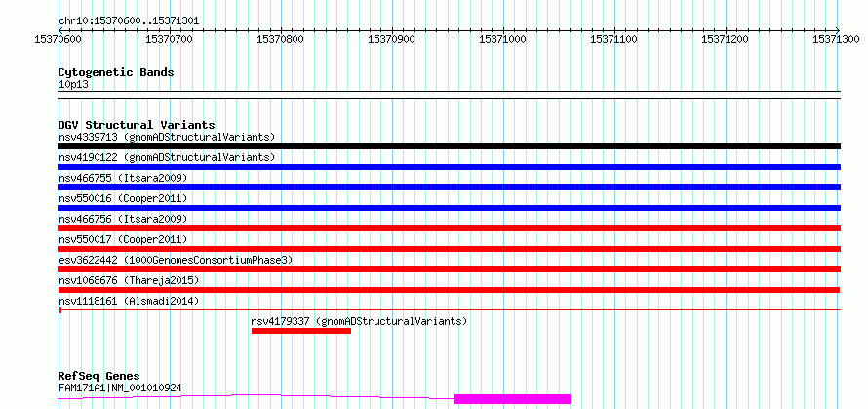The height and width of the screenshot is (409, 868).
Task: Click the 10p13 band label
Action: click(x=73, y=85)
